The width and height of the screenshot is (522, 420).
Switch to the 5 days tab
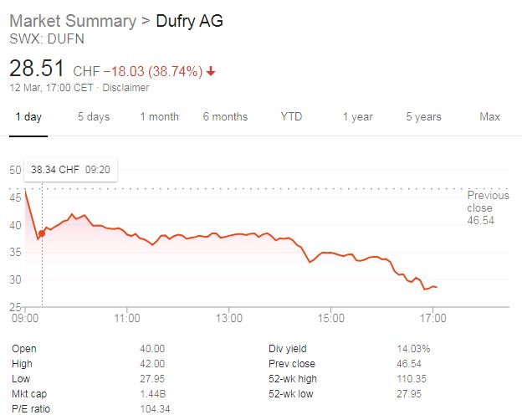[x=94, y=117]
